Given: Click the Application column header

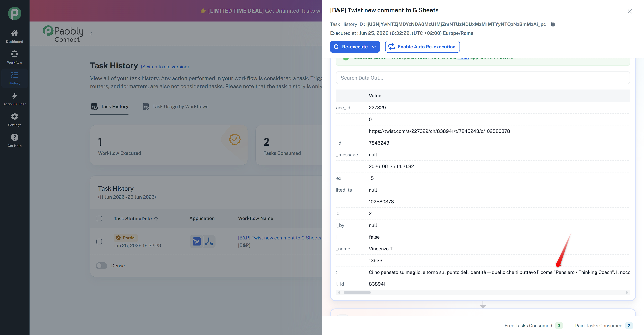Looking at the screenshot, I should (x=202, y=218).
